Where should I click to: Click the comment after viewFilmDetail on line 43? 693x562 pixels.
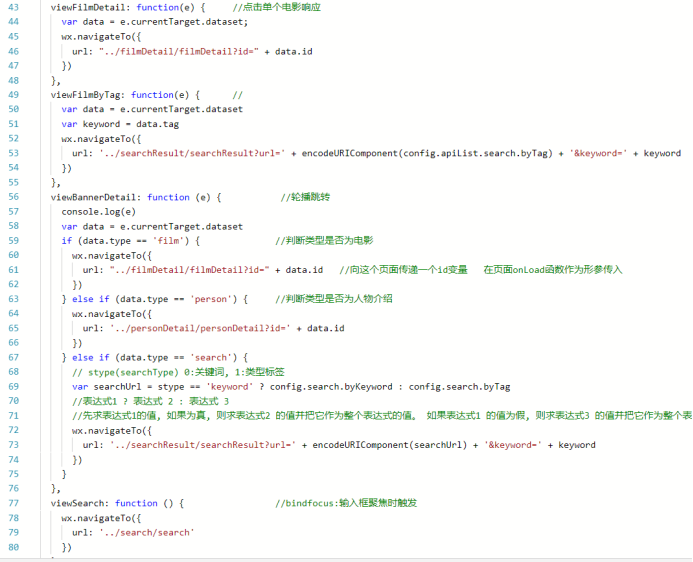click(277, 8)
